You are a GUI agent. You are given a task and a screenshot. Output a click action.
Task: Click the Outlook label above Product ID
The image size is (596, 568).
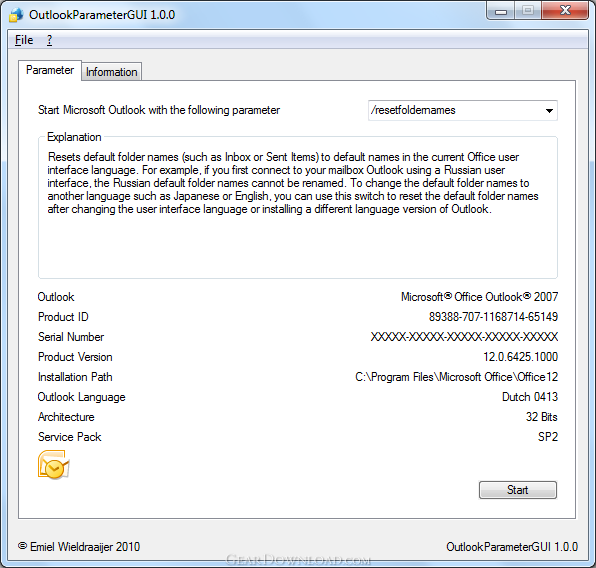[x=56, y=297]
